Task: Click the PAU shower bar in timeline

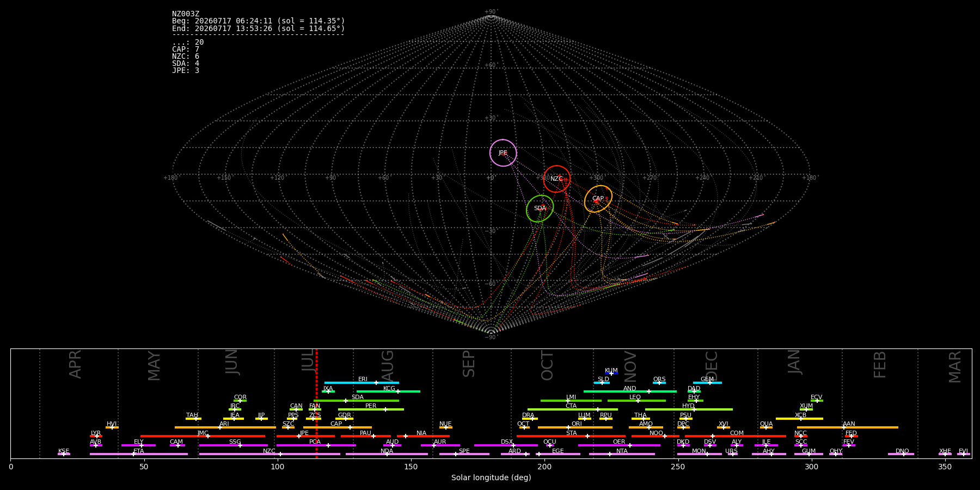Action: 366,436
